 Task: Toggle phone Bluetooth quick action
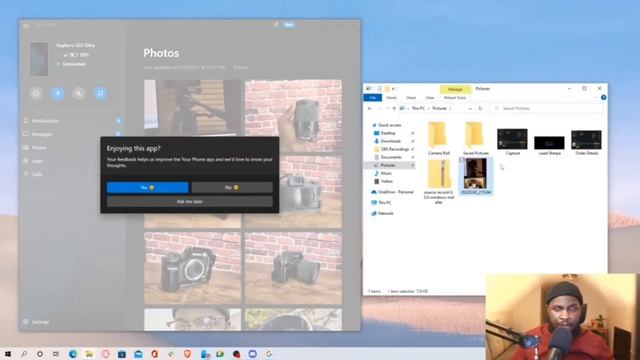click(x=58, y=93)
